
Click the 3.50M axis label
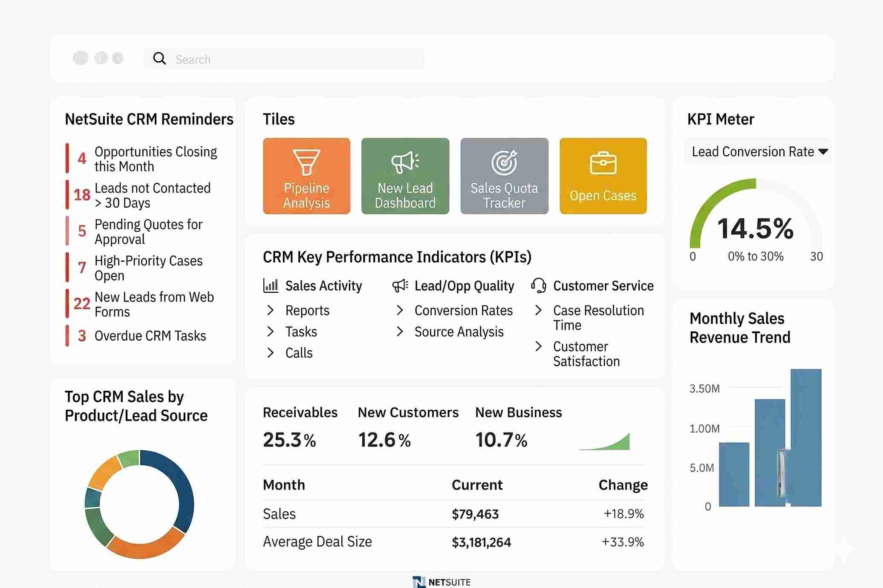pos(704,389)
